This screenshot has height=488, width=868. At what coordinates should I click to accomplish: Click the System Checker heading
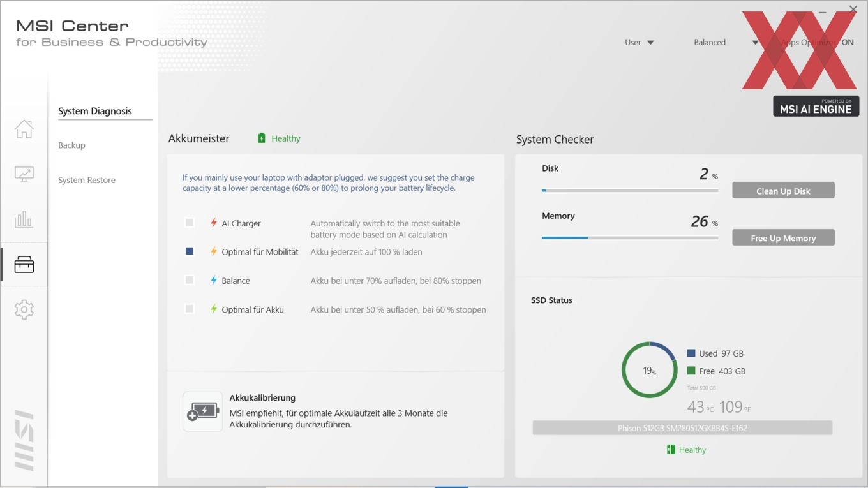tap(555, 139)
